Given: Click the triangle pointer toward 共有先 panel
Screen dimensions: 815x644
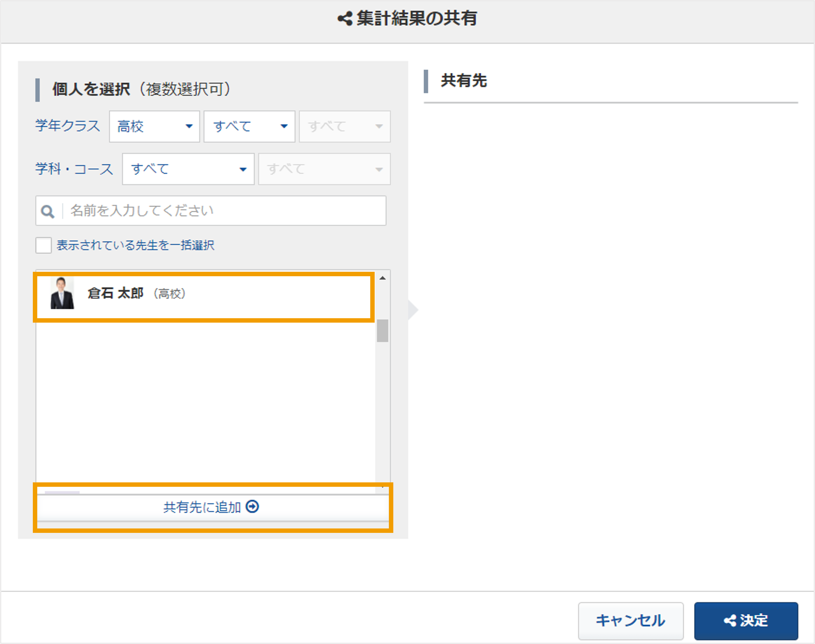Looking at the screenshot, I should pyautogui.click(x=413, y=310).
